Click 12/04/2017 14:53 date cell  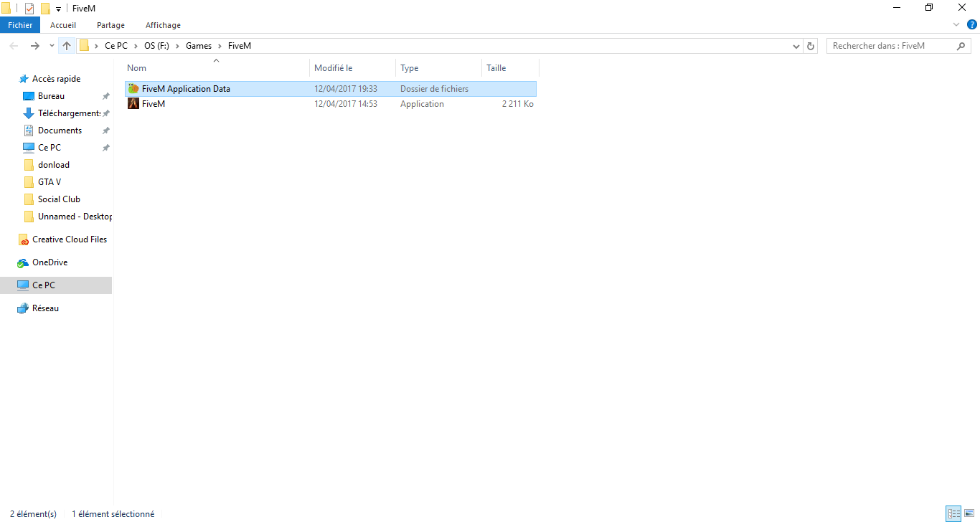[346, 104]
